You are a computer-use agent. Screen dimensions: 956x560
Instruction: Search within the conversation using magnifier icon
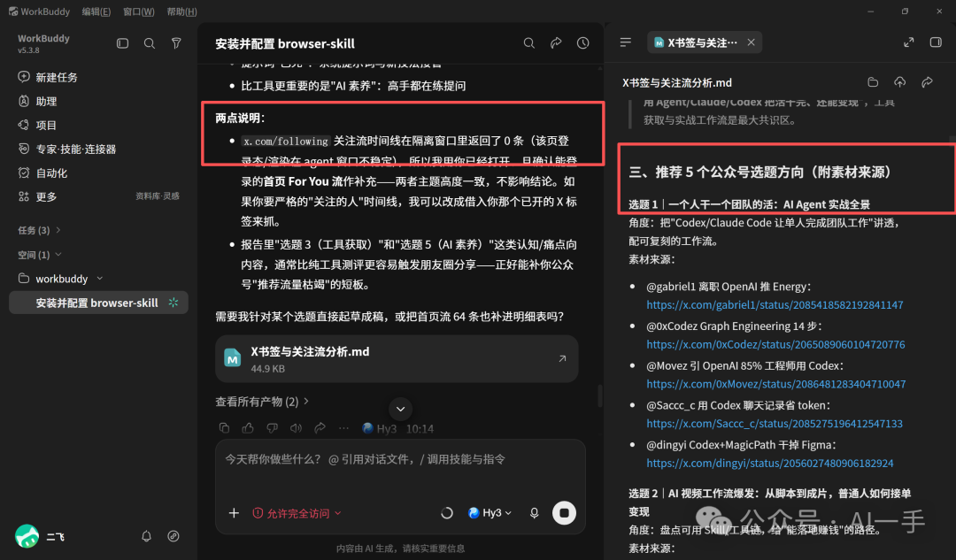(529, 43)
